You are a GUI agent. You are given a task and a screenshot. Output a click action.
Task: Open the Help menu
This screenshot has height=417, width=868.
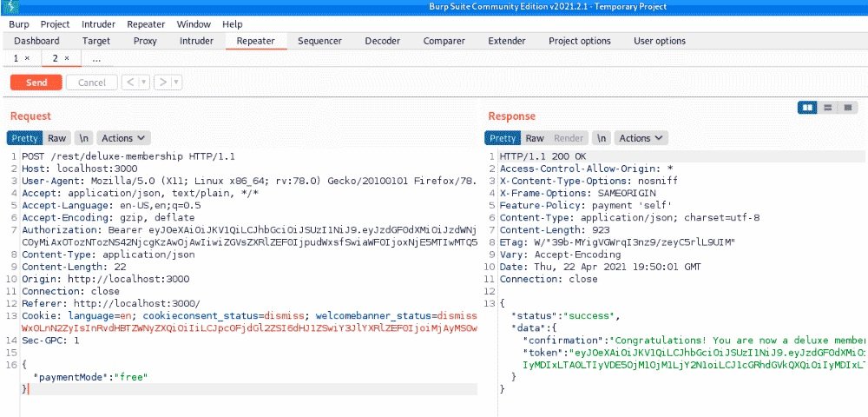click(x=233, y=24)
